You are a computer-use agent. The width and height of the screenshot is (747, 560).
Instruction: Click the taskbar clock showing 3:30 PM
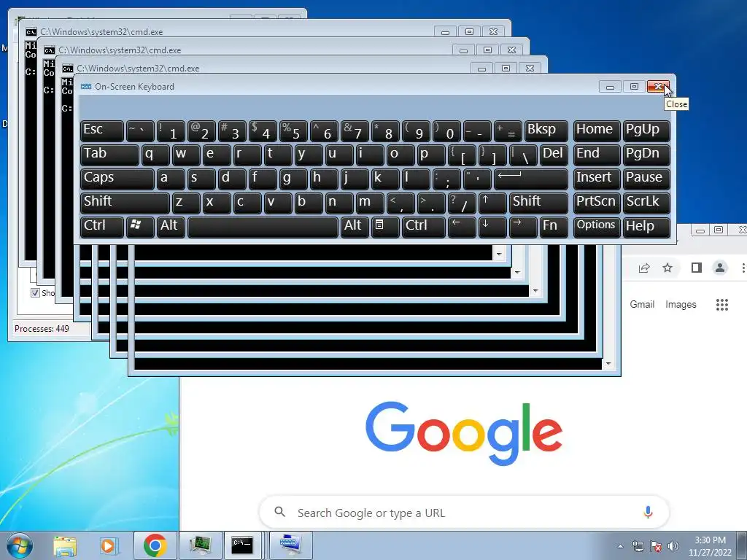click(x=710, y=546)
